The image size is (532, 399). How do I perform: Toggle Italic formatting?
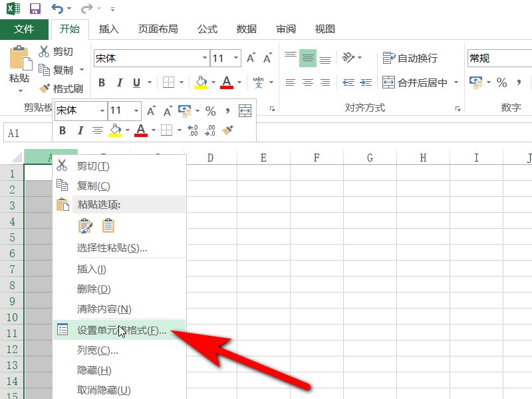pyautogui.click(x=120, y=82)
